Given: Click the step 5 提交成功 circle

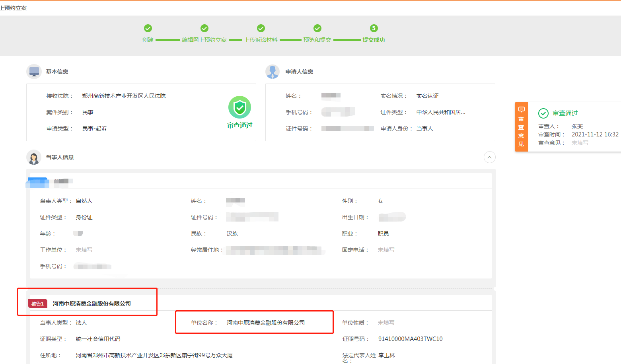Looking at the screenshot, I should click(x=374, y=28).
